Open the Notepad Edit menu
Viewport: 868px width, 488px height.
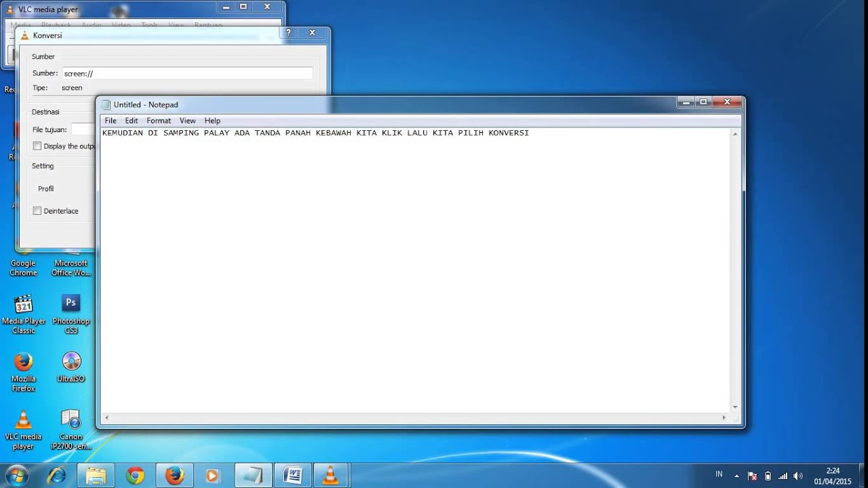[x=131, y=121]
